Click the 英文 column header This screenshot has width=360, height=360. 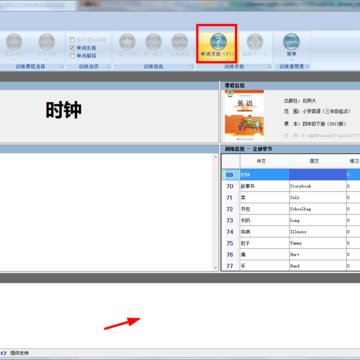[318, 161]
